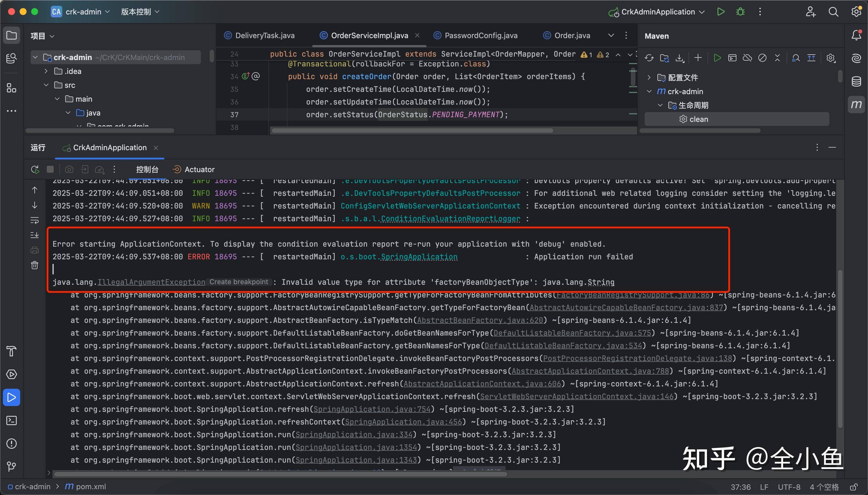Image resolution: width=868 pixels, height=495 pixels.
Task: Close OrderServiceImpl.java tab
Action: point(417,35)
